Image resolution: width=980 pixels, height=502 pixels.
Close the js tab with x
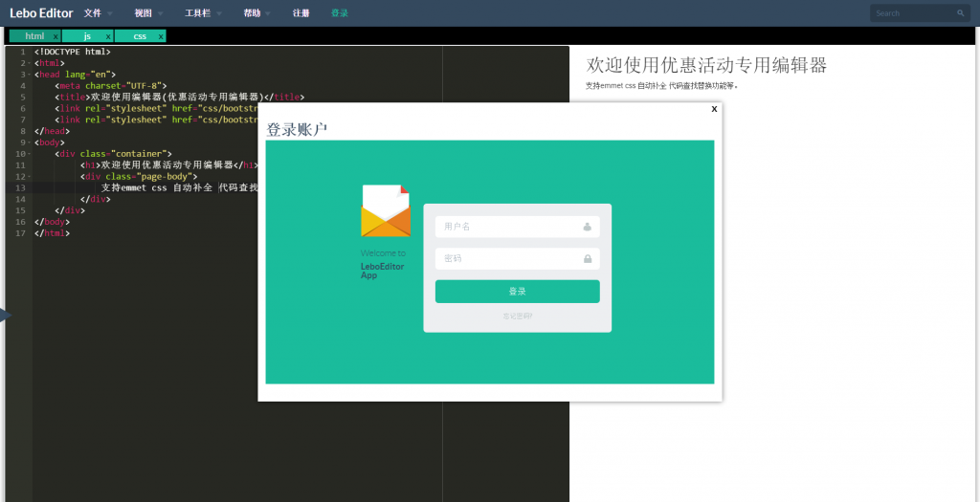click(x=108, y=37)
